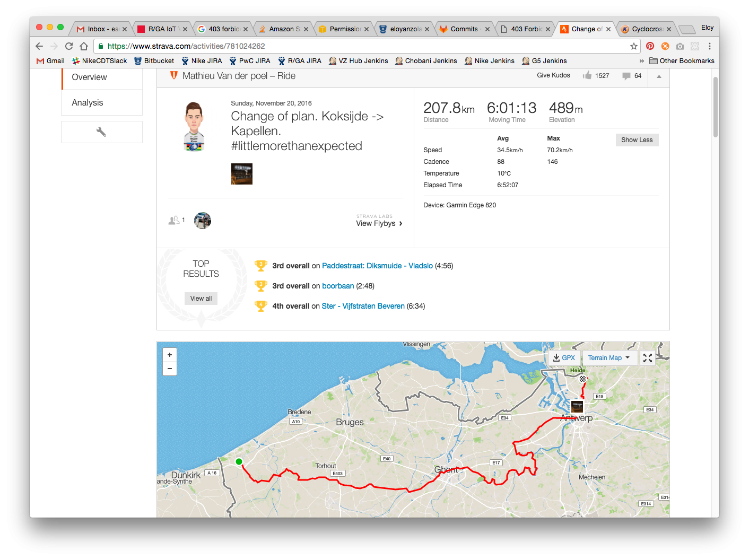
Task: Open the VZ Hub Jenkins bookmark
Action: 359,61
